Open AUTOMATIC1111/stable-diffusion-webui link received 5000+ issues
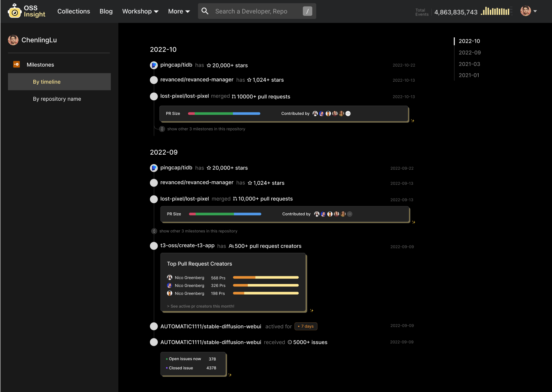This screenshot has width=552, height=392. pyautogui.click(x=211, y=342)
